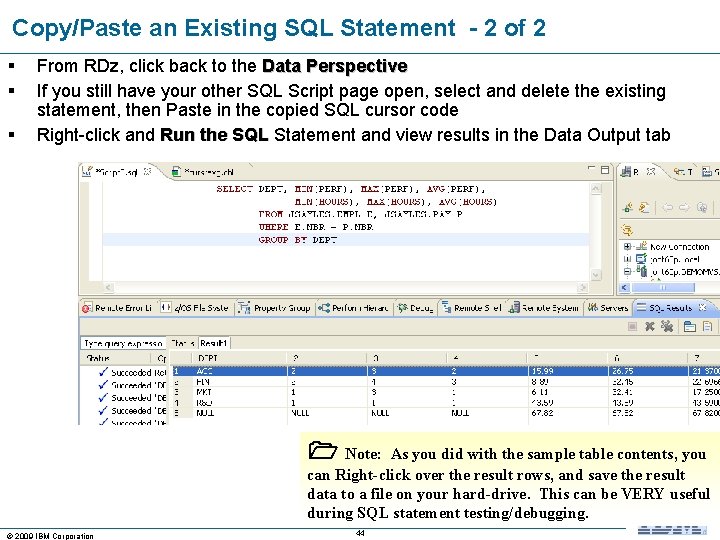Click the page-like icon in SQL Results toolbar
720x540 pixels.
708,326
